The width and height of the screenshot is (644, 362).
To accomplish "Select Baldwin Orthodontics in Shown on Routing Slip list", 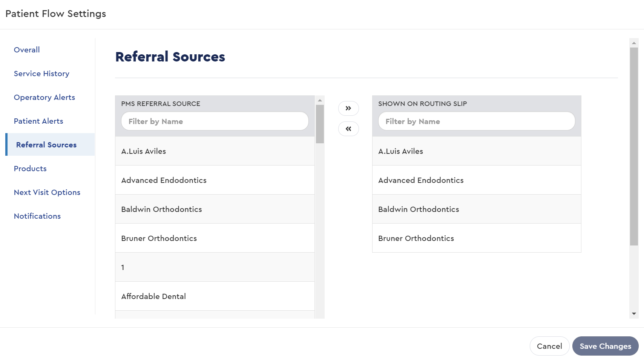I will (x=477, y=209).
